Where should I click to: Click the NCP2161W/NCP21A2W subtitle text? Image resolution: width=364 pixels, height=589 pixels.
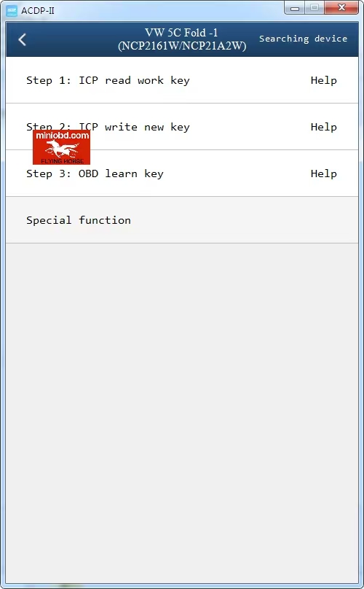182,46
